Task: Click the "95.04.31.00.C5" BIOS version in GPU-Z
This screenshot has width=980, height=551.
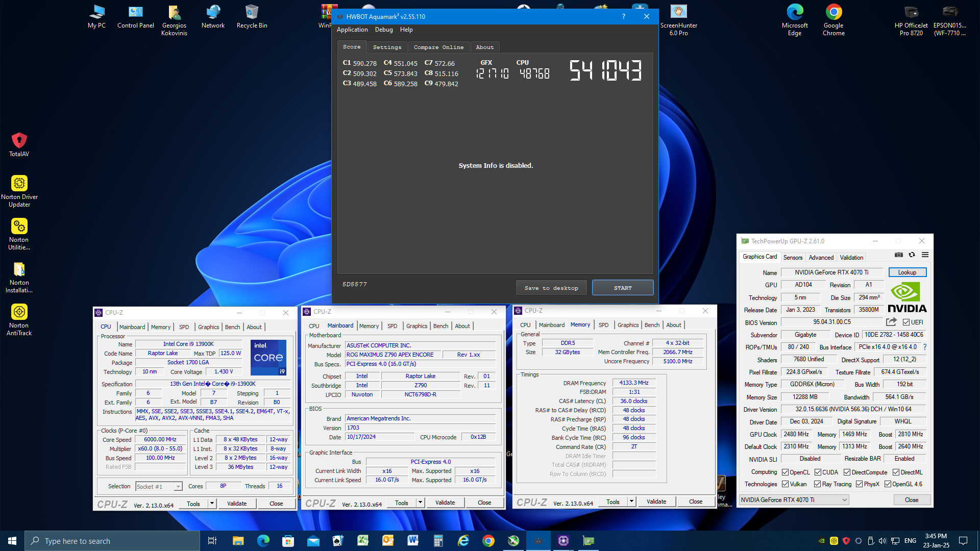Action: pyautogui.click(x=832, y=322)
